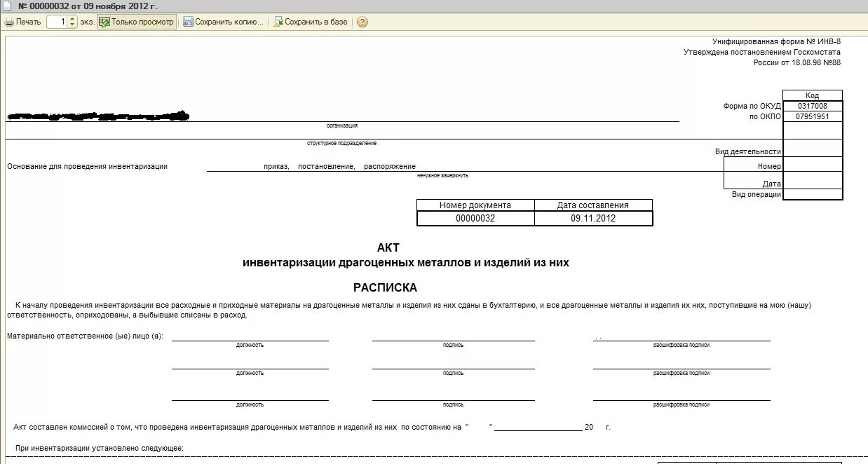
Task: Click the Материально ответственное (ые) лицо label
Action: (x=85, y=336)
